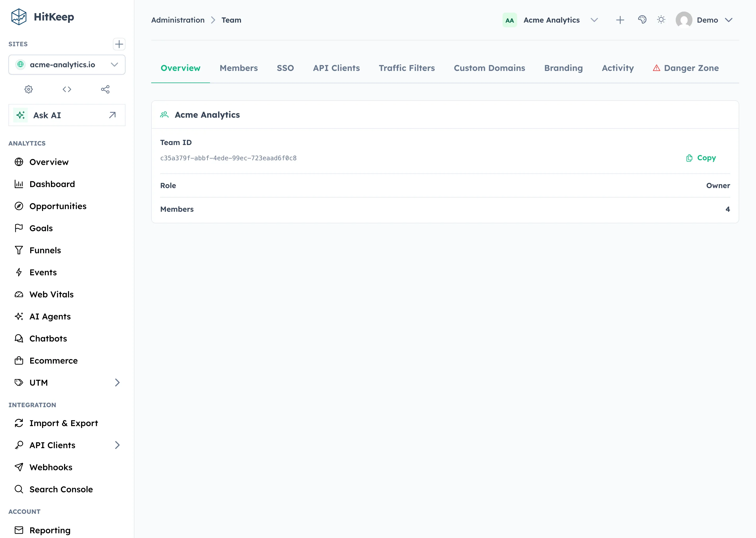Open site settings gear icon
This screenshot has height=538, width=756.
point(29,89)
